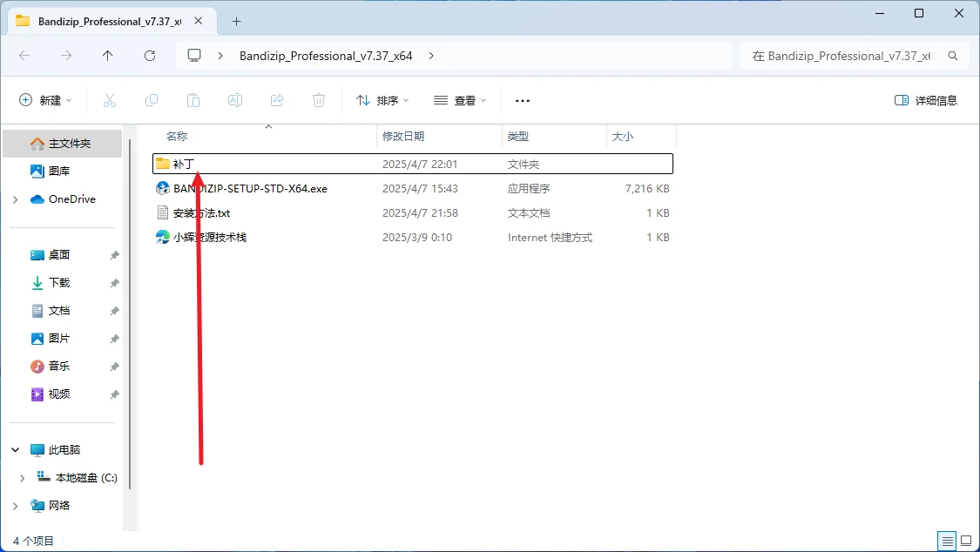Click chevron after Bandizip_Professional_v7.37_x64 in address bar

pos(431,56)
